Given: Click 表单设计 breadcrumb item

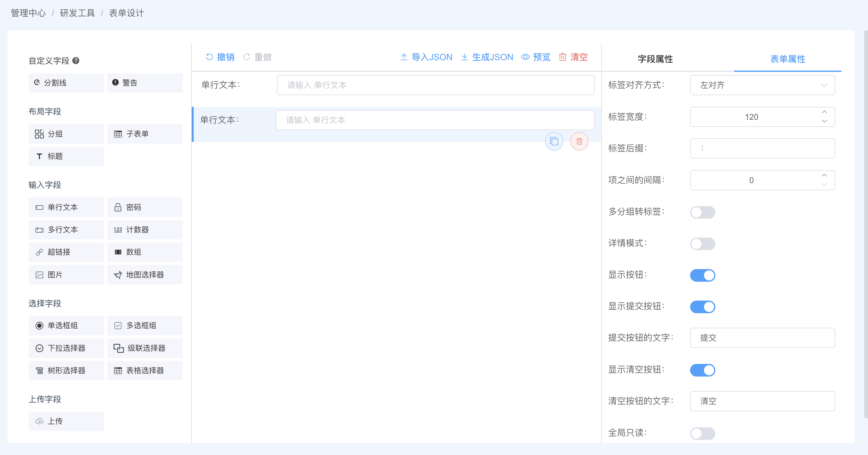Looking at the screenshot, I should (x=126, y=13).
